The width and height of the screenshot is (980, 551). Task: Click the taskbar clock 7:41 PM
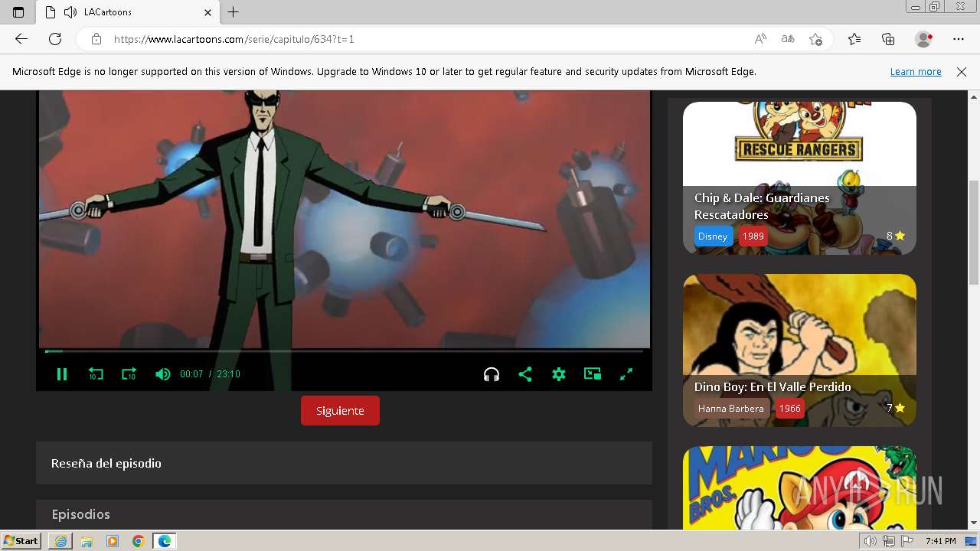pos(941,541)
